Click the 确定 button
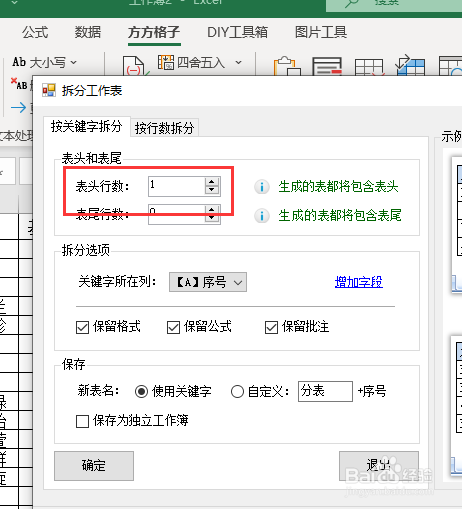462x509 pixels. [94, 466]
